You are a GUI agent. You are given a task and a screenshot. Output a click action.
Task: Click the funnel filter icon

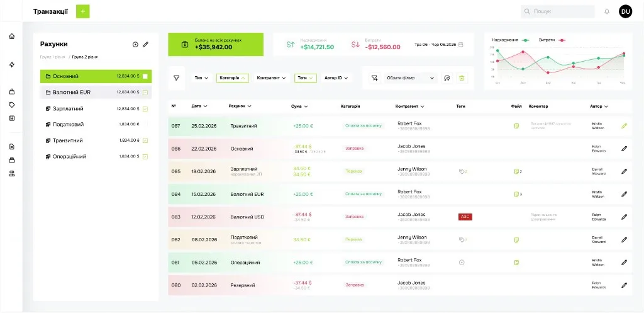[x=177, y=77]
